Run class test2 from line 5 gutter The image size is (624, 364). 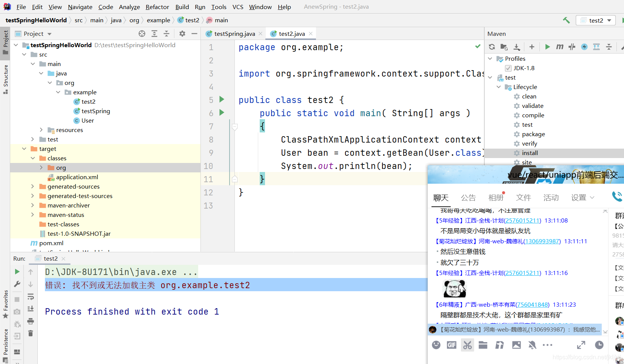222,99
